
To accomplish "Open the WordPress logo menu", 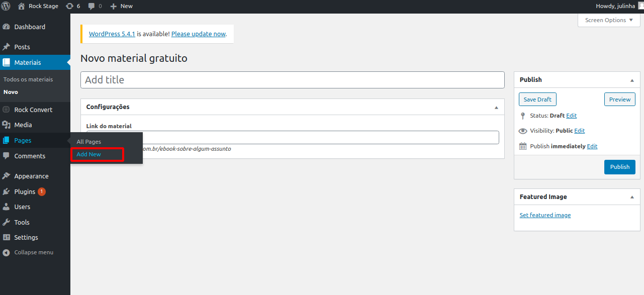I will click(6, 6).
